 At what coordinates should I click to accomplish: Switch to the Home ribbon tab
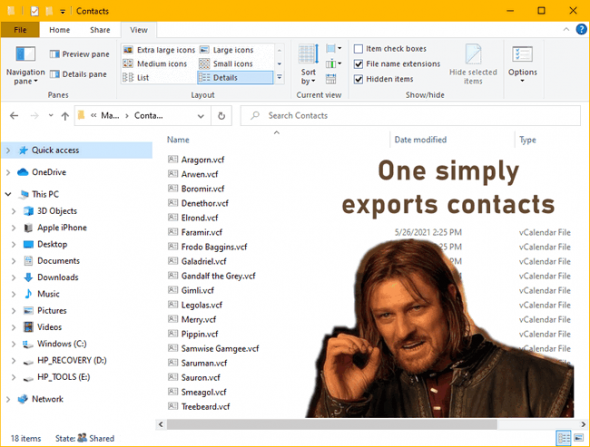coord(59,30)
